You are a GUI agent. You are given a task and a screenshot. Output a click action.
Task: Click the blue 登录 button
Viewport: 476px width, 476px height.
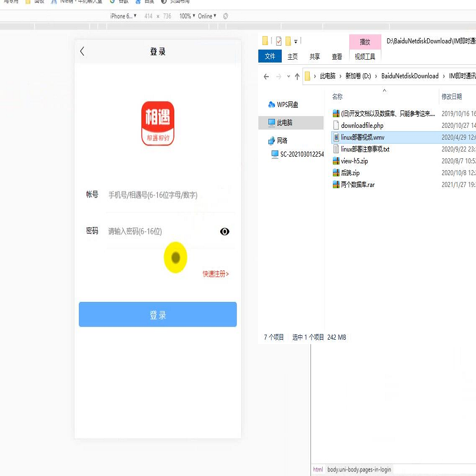pyautogui.click(x=158, y=315)
